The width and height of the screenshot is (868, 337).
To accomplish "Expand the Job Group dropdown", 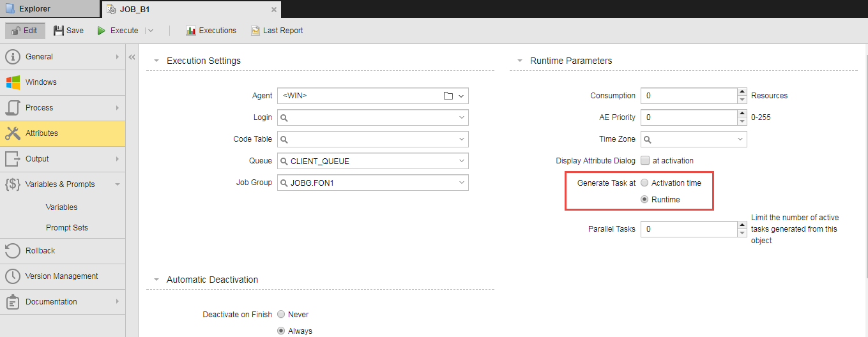I will pos(462,183).
